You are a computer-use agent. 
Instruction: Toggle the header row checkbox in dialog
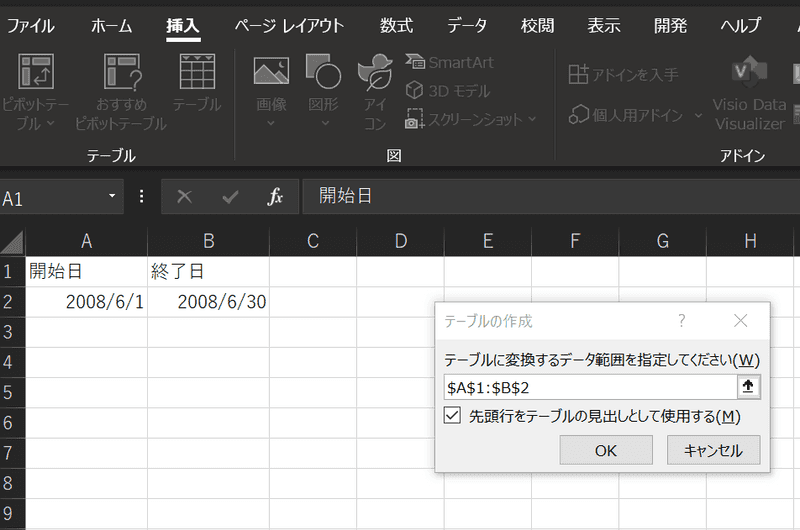453,416
